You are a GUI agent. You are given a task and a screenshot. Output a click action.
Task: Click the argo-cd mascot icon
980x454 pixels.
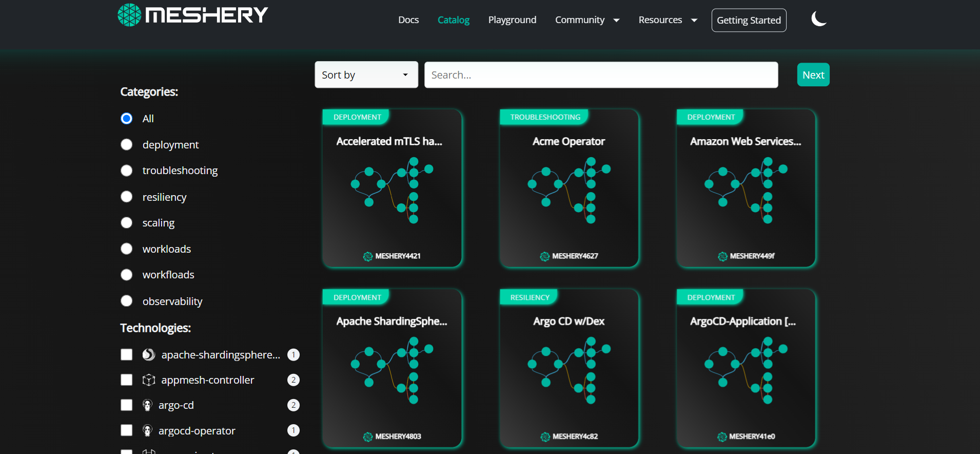coord(147,405)
